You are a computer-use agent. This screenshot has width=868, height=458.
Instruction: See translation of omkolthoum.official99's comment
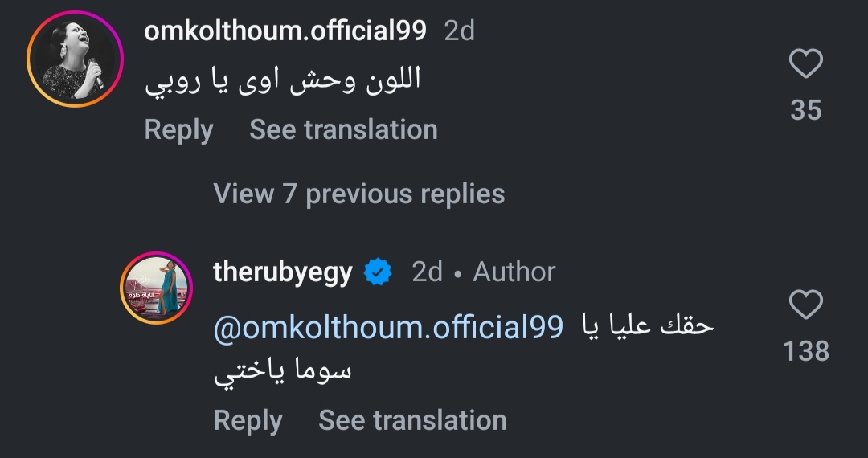coord(343,130)
